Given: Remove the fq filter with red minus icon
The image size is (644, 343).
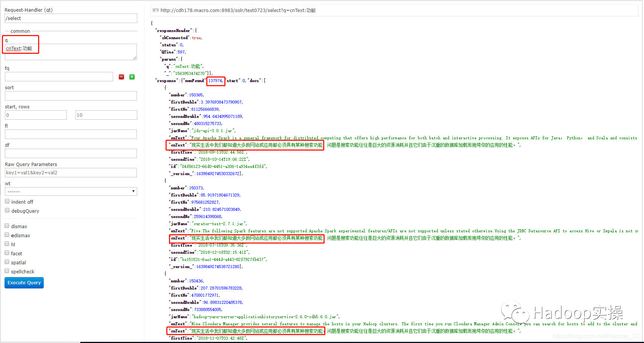Looking at the screenshot, I should (121, 77).
